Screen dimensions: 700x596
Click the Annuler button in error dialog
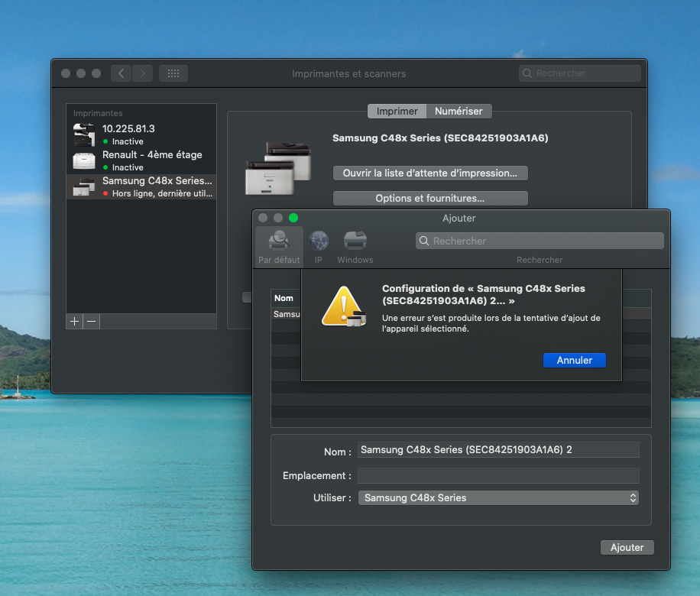(x=574, y=360)
